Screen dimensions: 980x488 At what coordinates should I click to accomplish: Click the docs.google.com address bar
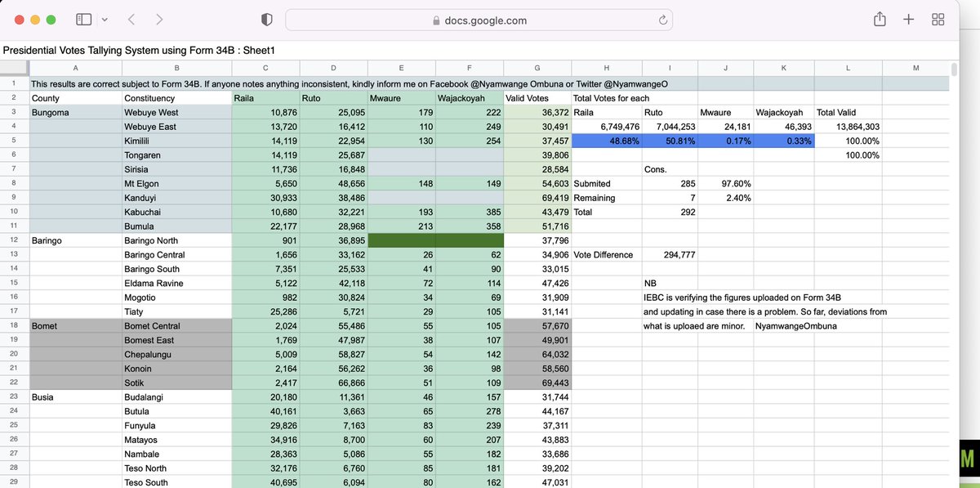480,20
